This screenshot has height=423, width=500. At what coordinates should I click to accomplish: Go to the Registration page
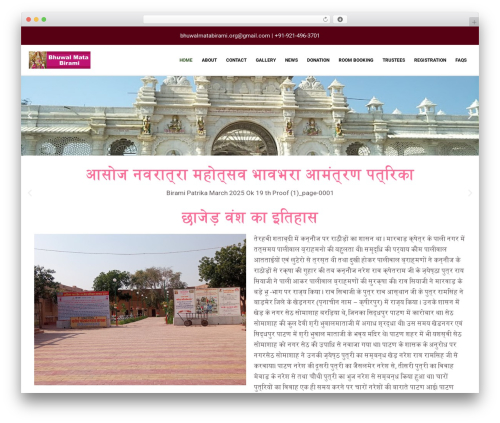[430, 60]
